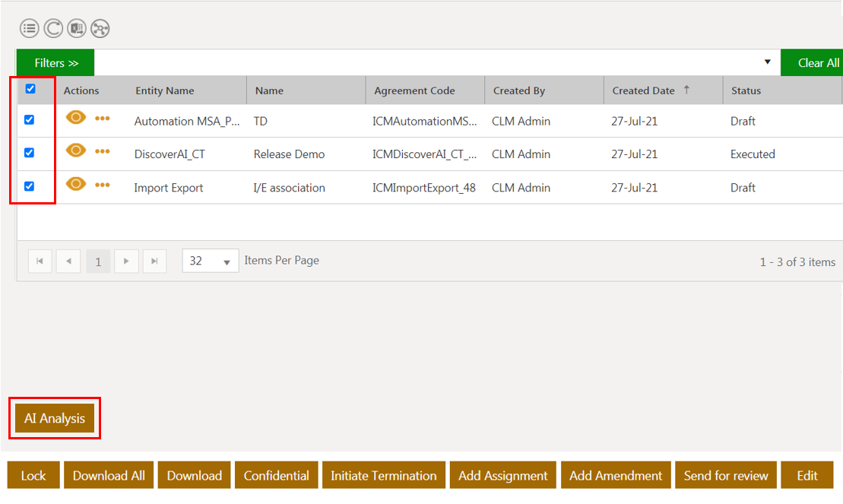The height and width of the screenshot is (504, 843).
Task: Deselect the Automation MSA row checkbox
Action: click(x=30, y=119)
